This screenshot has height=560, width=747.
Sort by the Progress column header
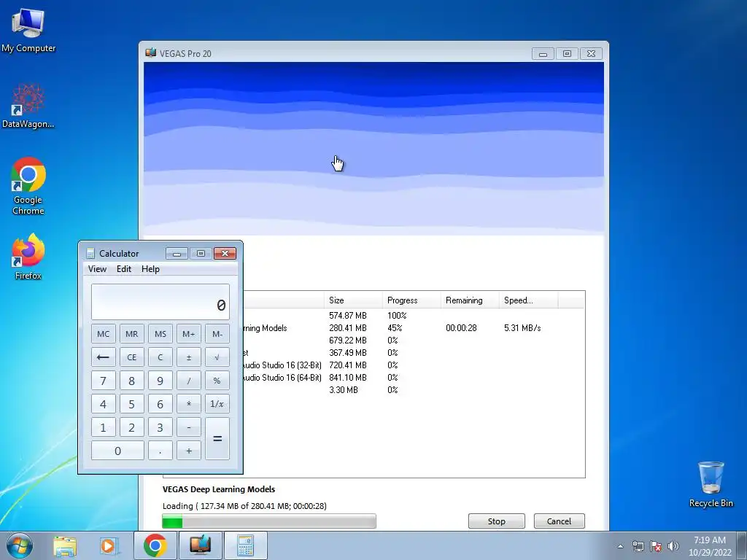pyautogui.click(x=411, y=300)
